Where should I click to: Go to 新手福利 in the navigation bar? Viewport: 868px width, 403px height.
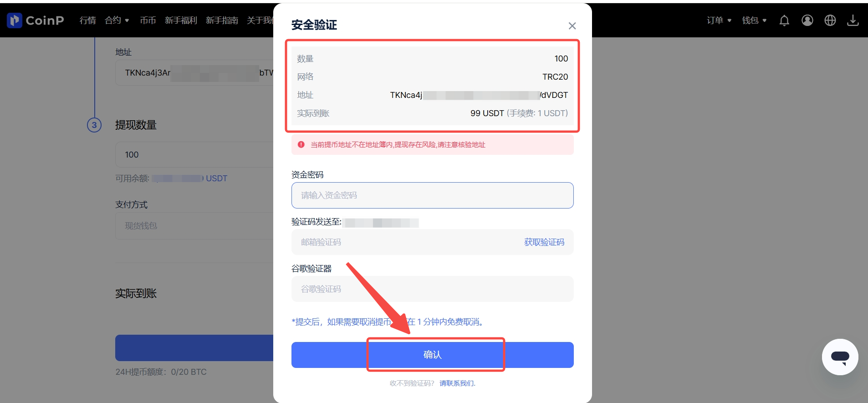[x=181, y=20]
